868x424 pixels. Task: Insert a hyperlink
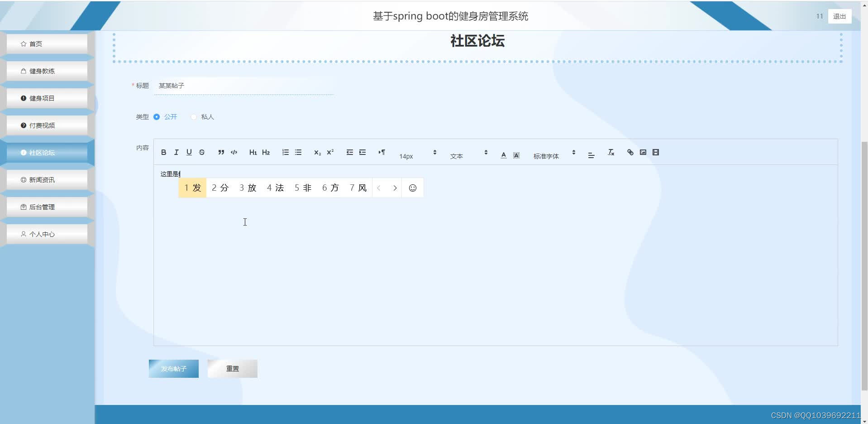coord(630,152)
